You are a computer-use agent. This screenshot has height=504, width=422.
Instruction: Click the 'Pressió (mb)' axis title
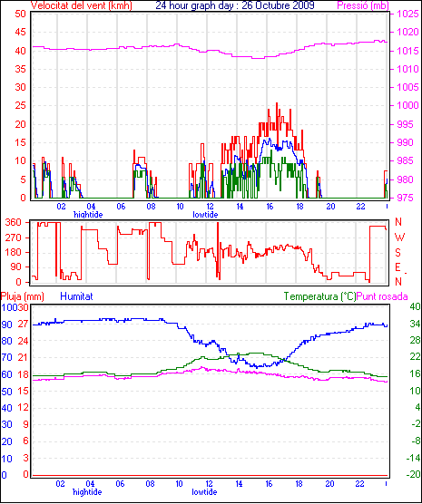click(x=363, y=5)
